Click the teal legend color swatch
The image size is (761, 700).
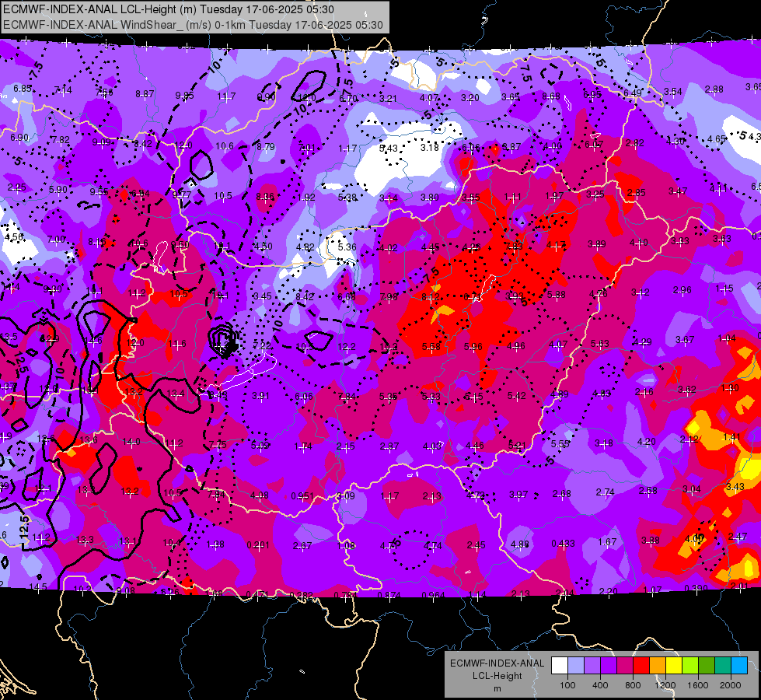(x=723, y=665)
